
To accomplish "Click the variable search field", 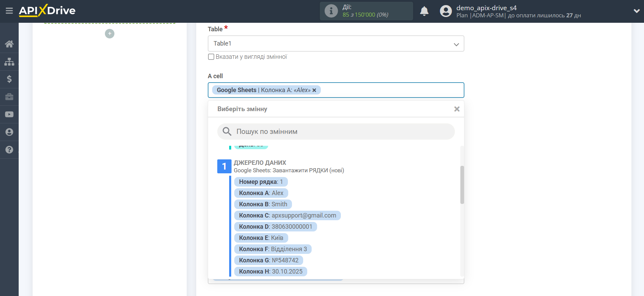I will click(336, 132).
